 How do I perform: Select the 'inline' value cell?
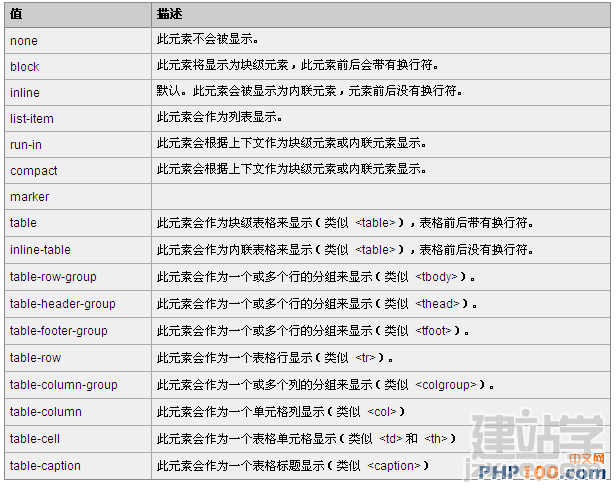[x=78, y=92]
